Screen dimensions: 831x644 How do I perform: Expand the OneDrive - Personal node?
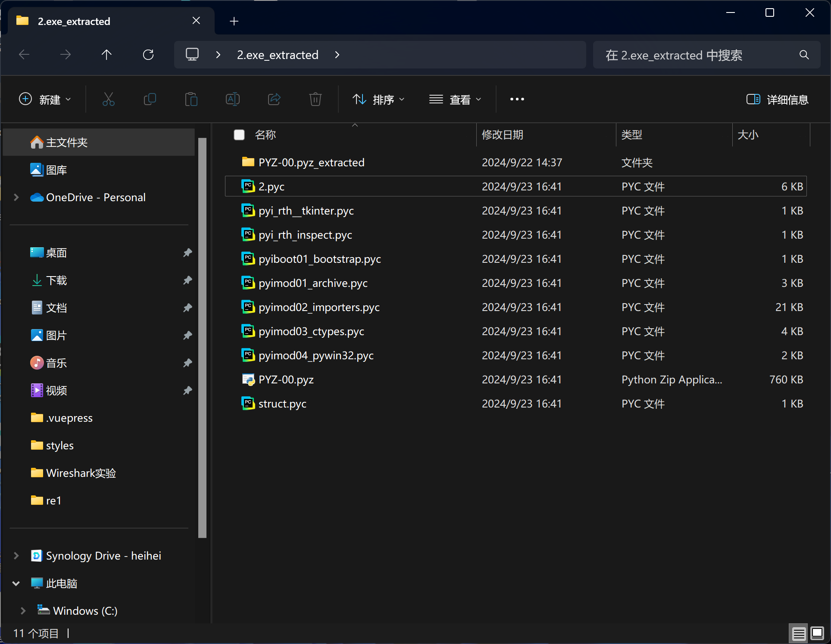(16, 197)
